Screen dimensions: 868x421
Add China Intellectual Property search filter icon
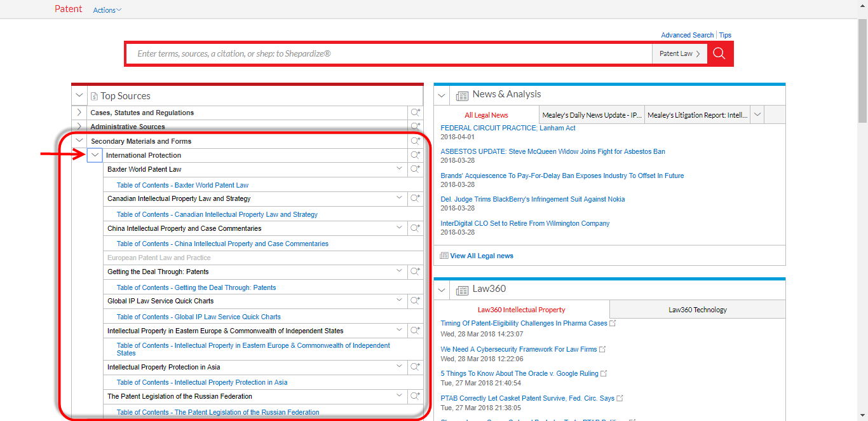click(x=416, y=228)
